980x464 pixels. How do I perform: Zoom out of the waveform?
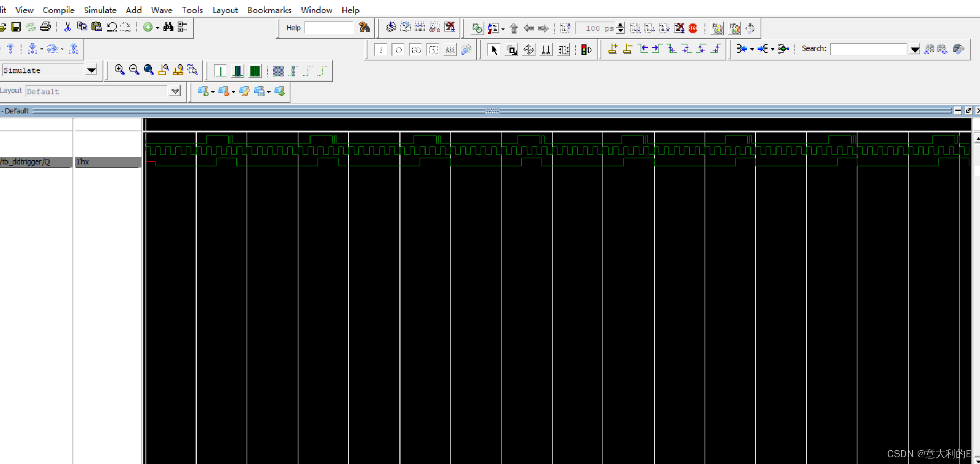click(134, 70)
